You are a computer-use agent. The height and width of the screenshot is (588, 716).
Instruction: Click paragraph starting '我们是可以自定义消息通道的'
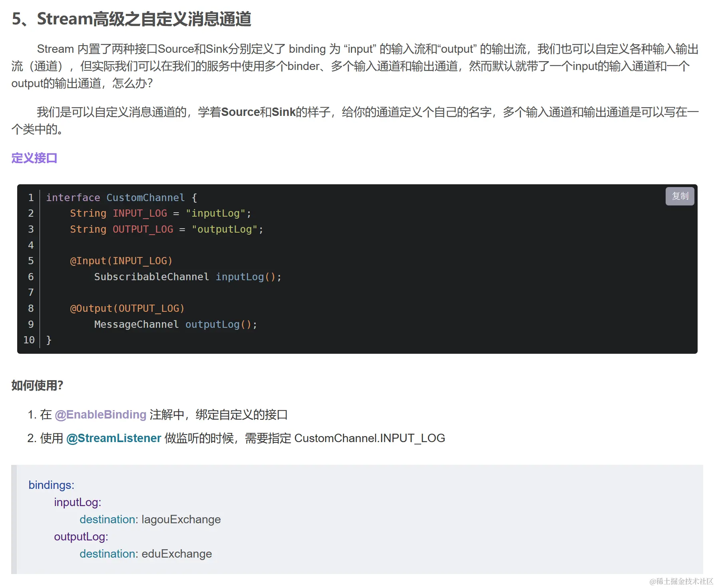coord(355,120)
